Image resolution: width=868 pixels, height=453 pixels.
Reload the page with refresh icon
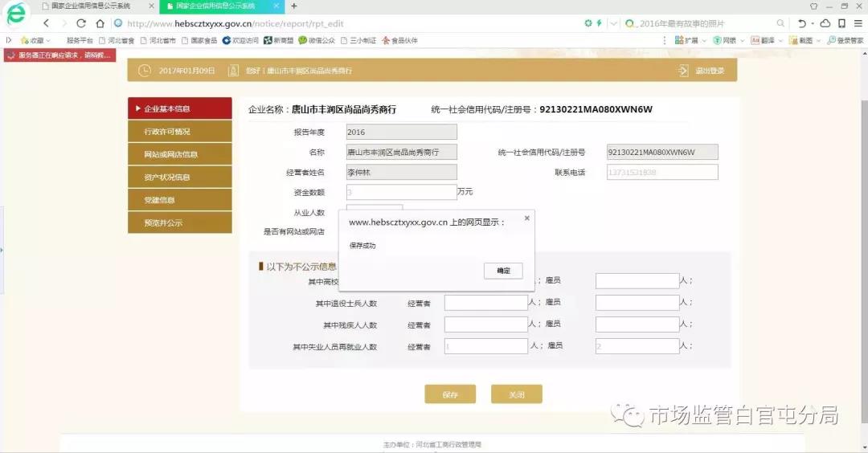point(81,23)
